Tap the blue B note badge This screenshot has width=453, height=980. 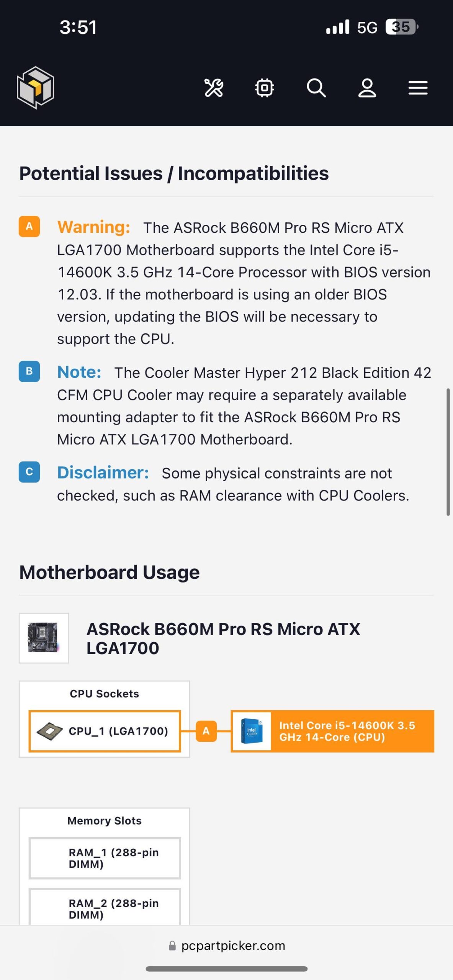click(x=29, y=371)
